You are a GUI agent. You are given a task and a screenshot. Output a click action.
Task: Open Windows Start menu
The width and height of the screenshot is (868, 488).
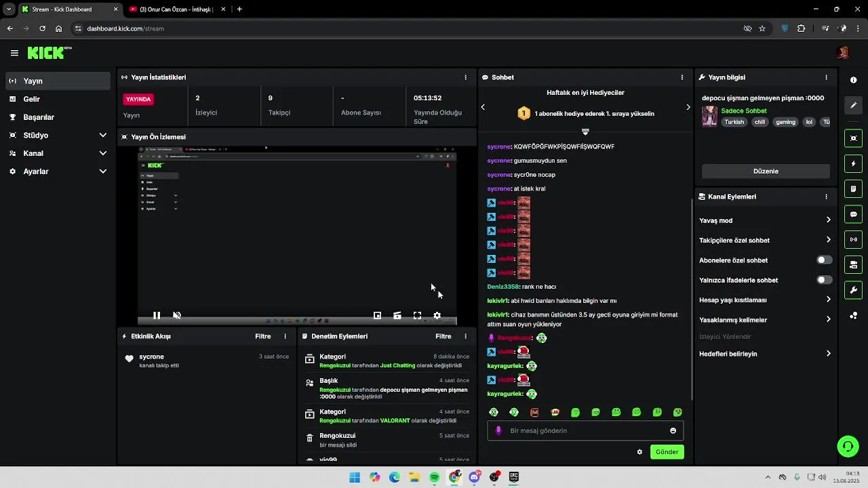pyautogui.click(x=355, y=477)
